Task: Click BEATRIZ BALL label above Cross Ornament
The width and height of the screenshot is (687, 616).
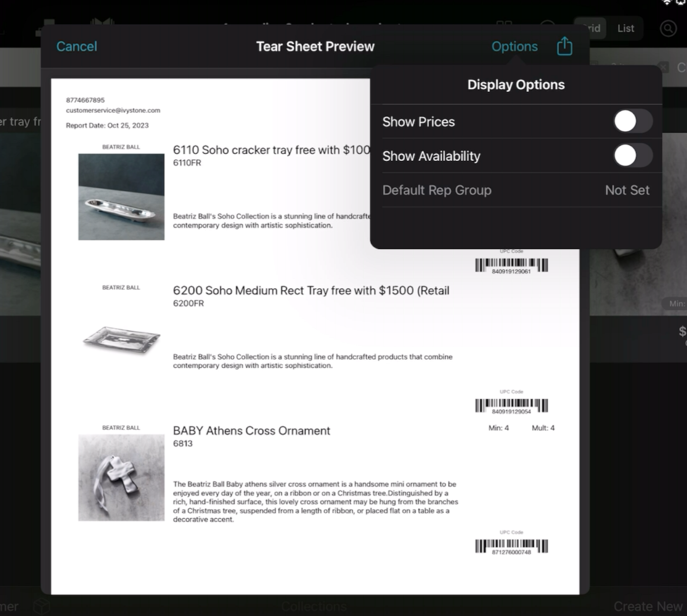Action: point(121,428)
